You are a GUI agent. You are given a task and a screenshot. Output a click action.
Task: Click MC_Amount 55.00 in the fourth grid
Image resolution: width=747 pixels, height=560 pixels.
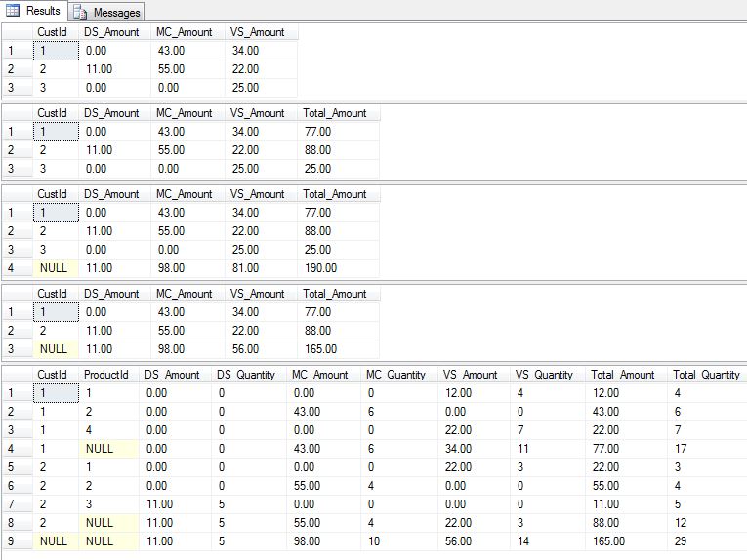[187, 330]
